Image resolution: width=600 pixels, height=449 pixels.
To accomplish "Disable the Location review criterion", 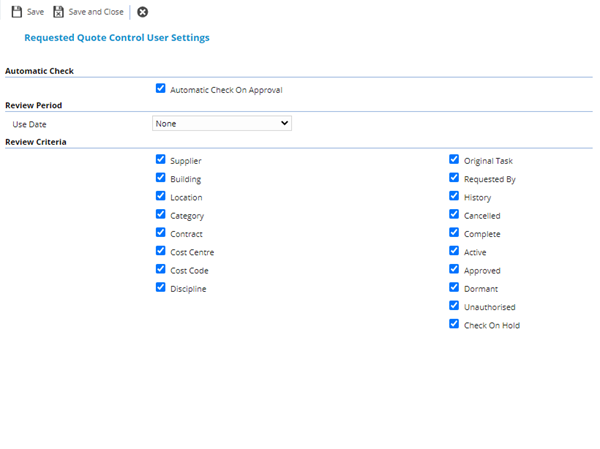I will point(161,196).
